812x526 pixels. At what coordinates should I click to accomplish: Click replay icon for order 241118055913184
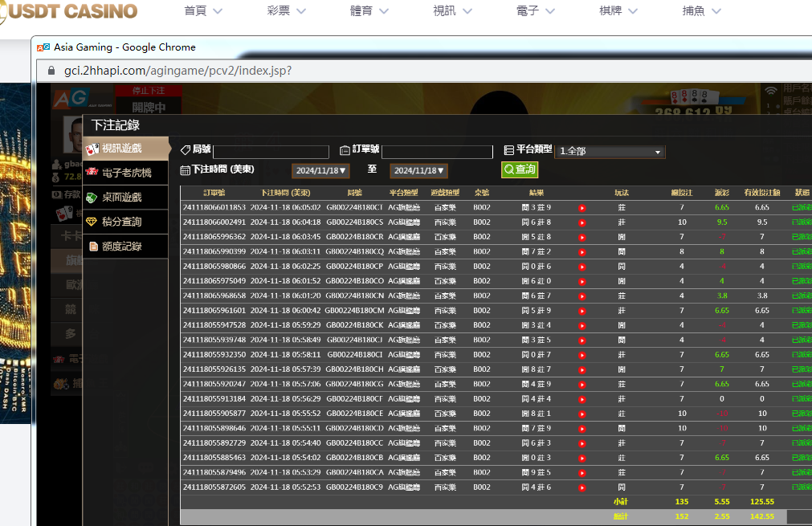[x=581, y=399]
